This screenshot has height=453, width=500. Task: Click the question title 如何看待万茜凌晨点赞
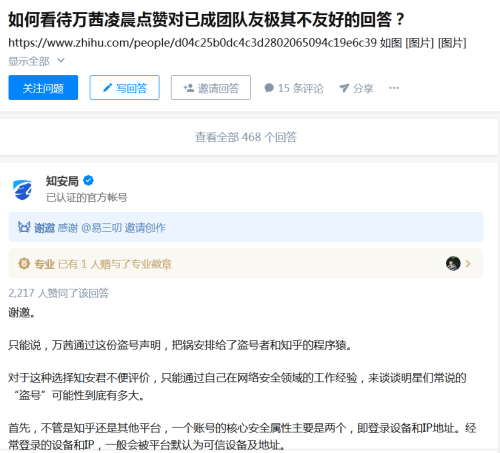click(x=206, y=19)
